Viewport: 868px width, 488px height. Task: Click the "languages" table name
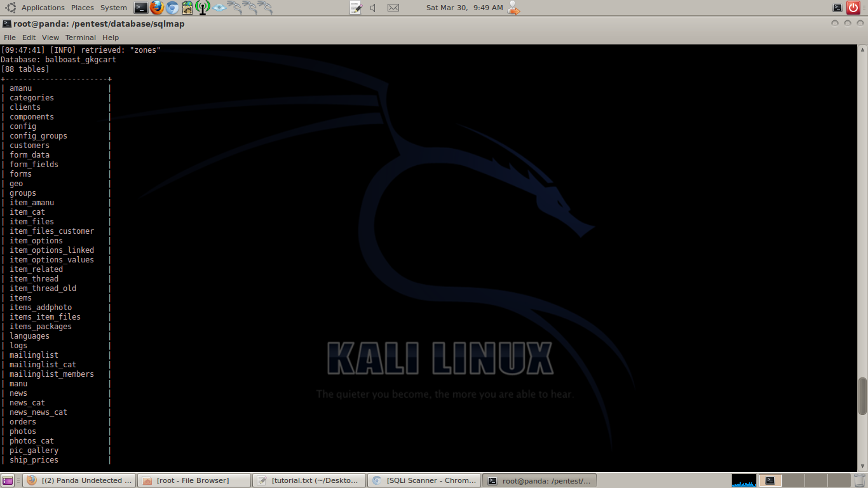(29, 336)
